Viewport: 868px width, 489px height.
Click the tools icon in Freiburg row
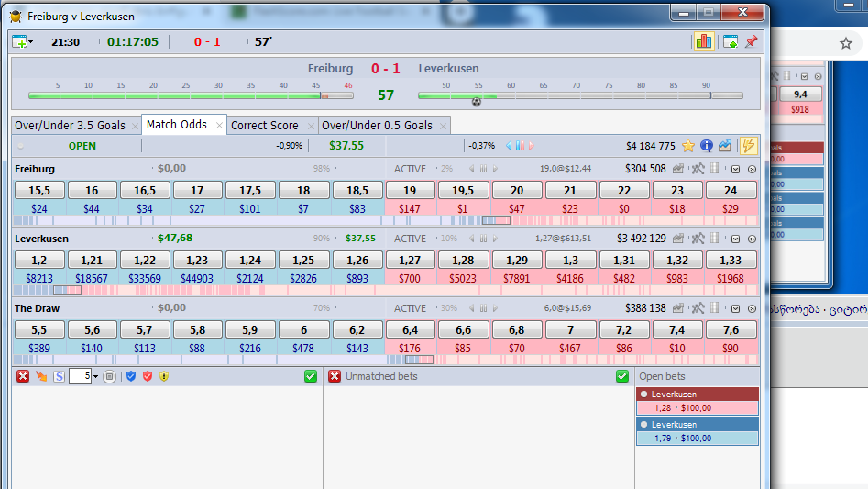698,169
